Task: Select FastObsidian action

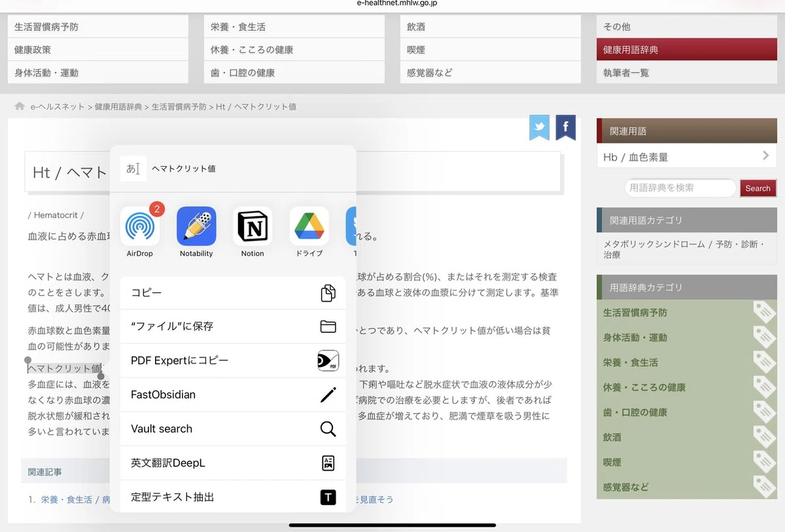Action: 233,395
